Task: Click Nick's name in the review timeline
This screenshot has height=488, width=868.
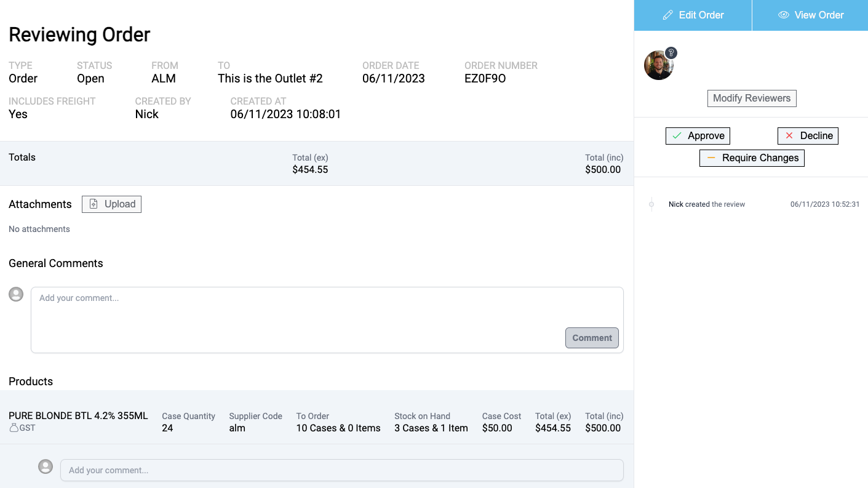Action: 677,204
